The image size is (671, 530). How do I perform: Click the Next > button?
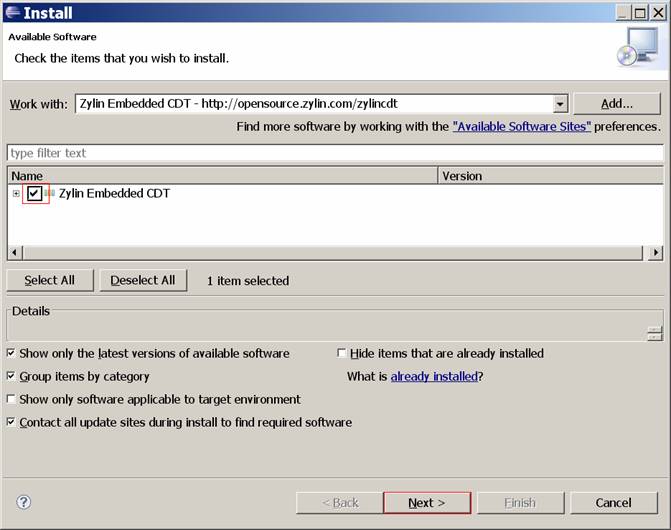tap(427, 503)
